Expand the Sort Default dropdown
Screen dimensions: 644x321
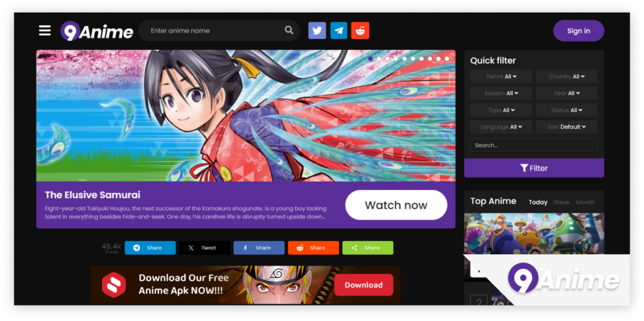(x=567, y=127)
